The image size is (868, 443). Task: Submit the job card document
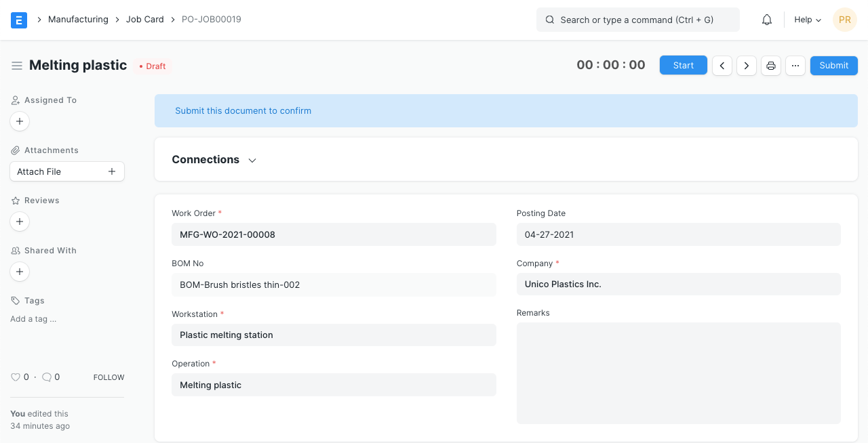(833, 66)
